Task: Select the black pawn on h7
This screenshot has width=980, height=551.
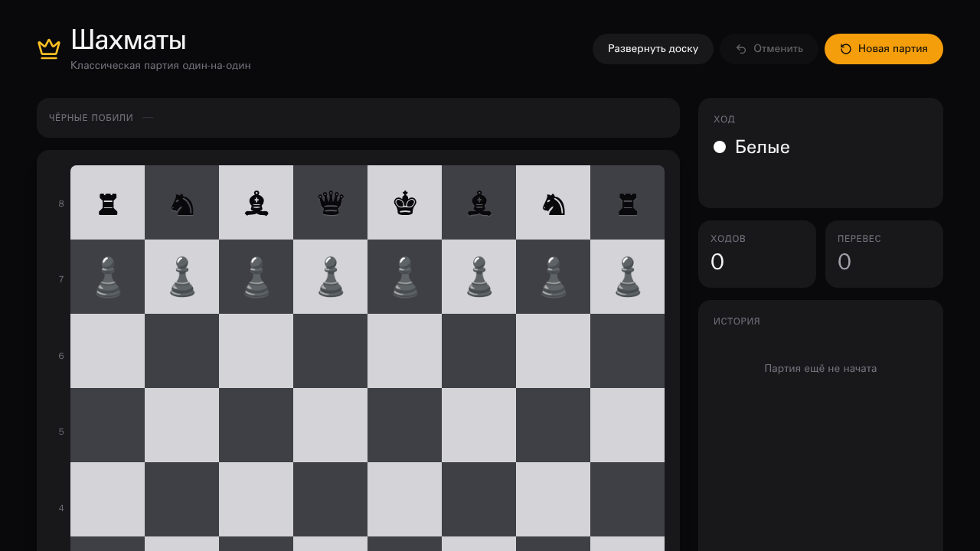Action: [628, 277]
